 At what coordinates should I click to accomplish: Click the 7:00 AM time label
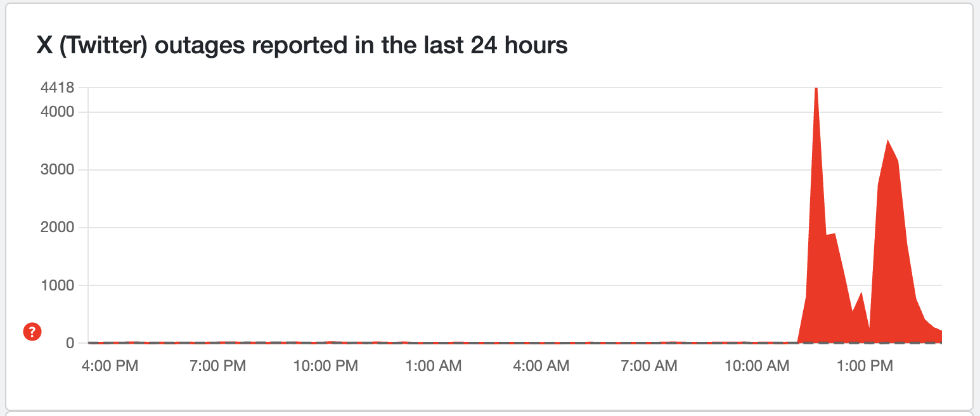650,366
